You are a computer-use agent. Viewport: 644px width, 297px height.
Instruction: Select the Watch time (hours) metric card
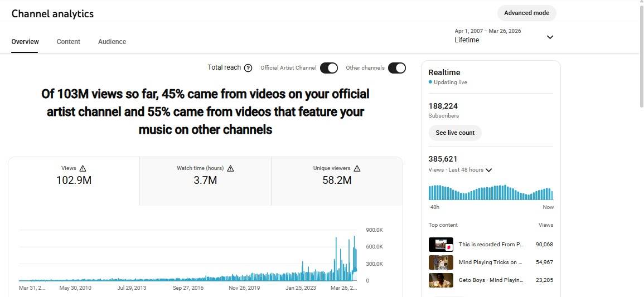pos(205,181)
